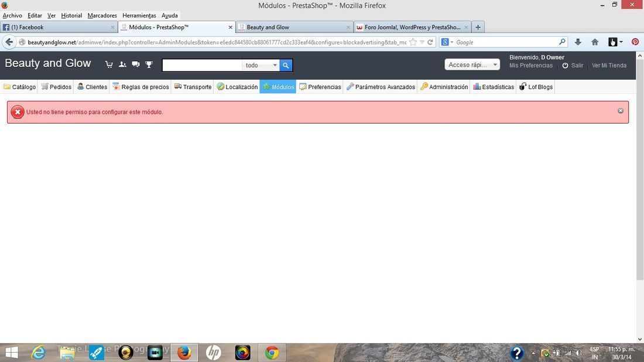The width and height of the screenshot is (644, 362).
Task: Click the blue search magnifier button
Action: [286, 66]
